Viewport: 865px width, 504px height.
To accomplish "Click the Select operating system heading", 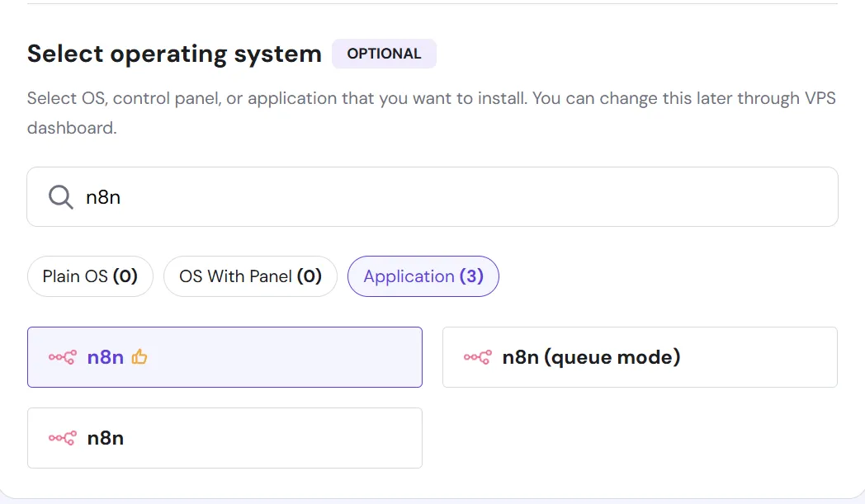I will click(174, 54).
